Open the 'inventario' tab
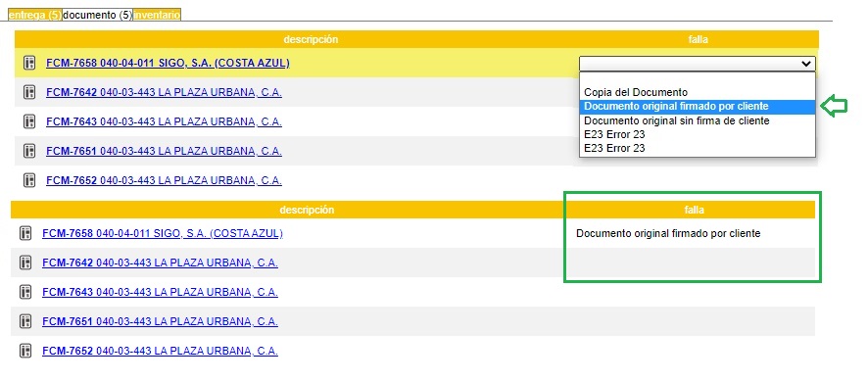Viewport: 868px width, 382px height. coord(157,15)
